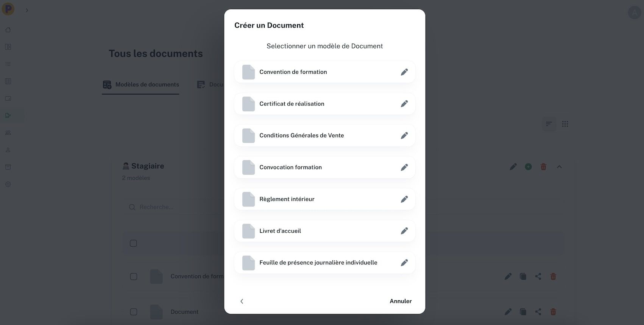This screenshot has height=325, width=644.
Task: Tick the checkbox for the Convention de formation row
Action: coord(134,277)
